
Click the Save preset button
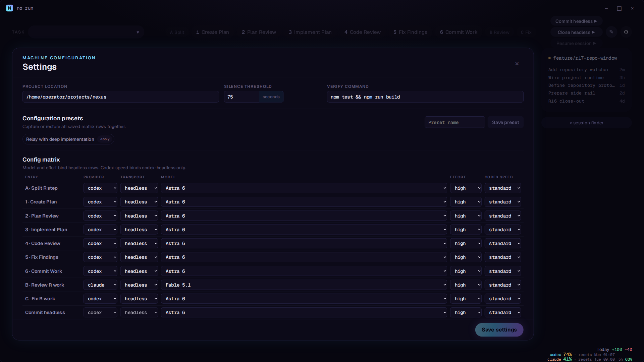pyautogui.click(x=505, y=122)
